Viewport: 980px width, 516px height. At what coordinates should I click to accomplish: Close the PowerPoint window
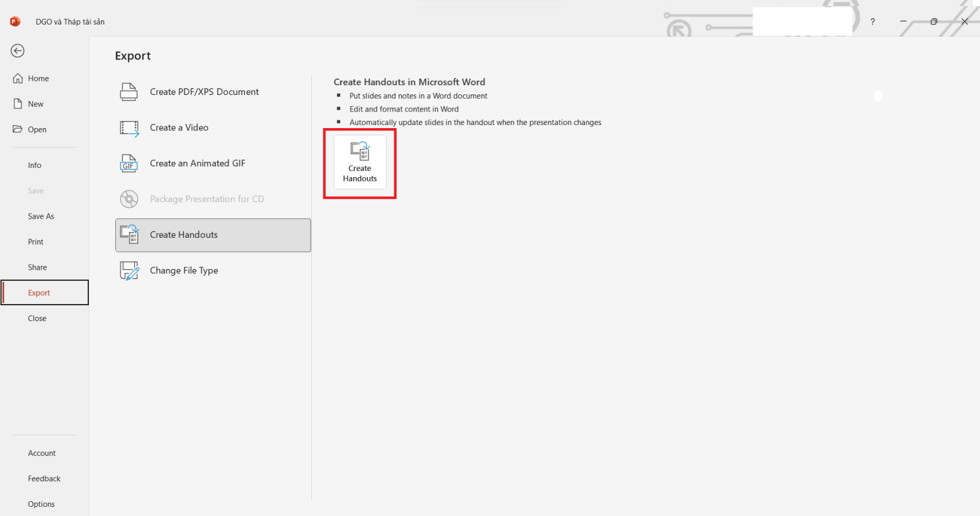point(965,21)
